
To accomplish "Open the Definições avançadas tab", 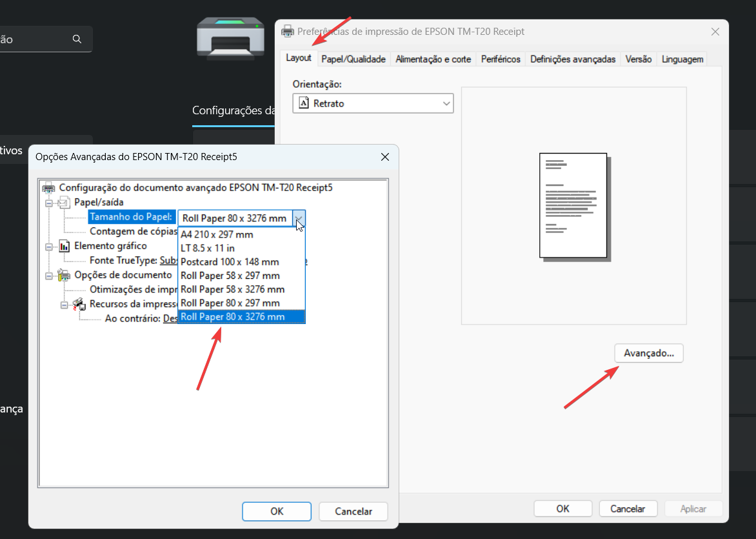I will (573, 59).
